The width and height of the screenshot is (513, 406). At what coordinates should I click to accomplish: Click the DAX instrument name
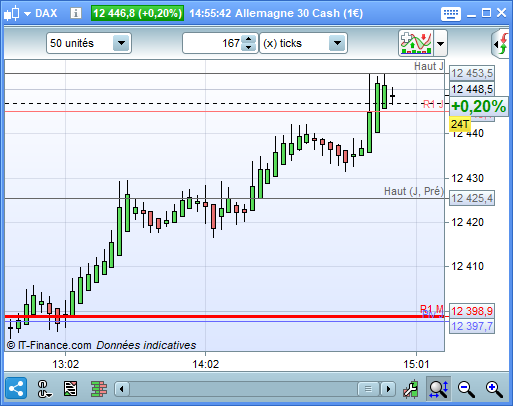point(46,13)
